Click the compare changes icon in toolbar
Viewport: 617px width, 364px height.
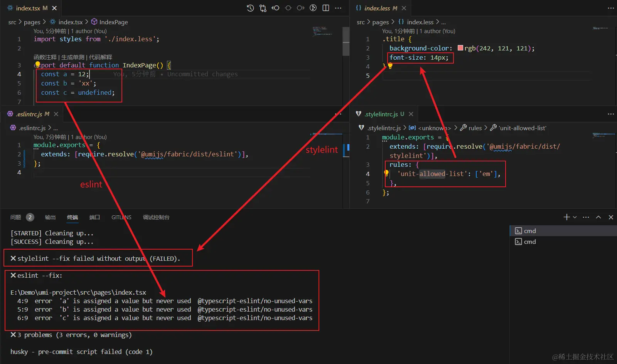click(263, 8)
